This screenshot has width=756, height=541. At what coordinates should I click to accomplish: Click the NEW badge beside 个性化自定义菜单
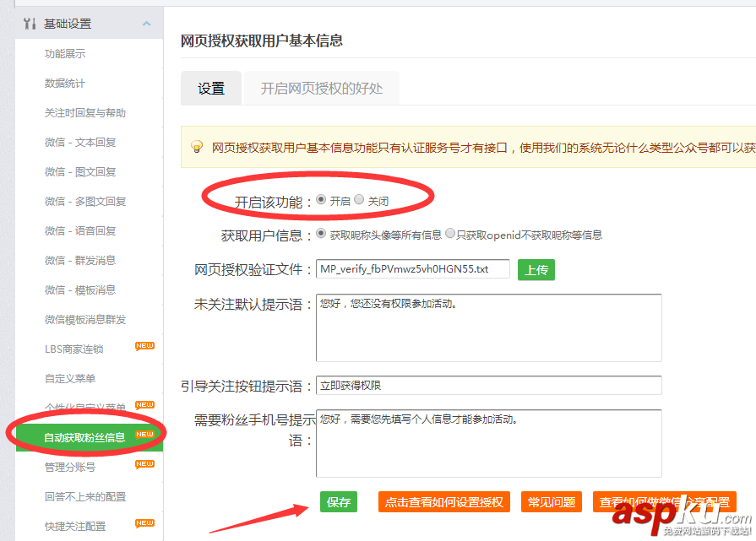tap(144, 406)
